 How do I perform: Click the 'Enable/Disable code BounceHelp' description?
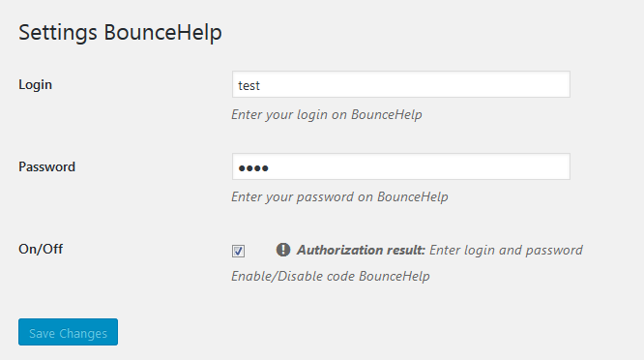(331, 276)
